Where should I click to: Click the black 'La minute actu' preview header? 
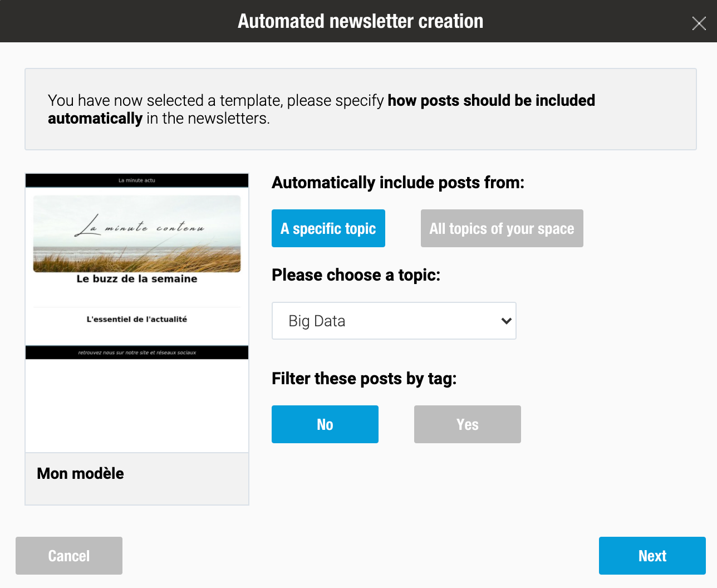[137, 180]
